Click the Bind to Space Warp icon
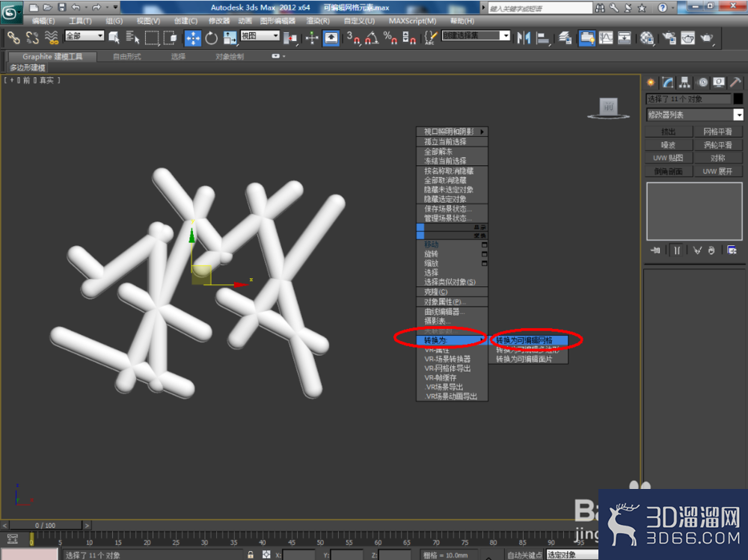The height and width of the screenshot is (560, 748). (51, 37)
